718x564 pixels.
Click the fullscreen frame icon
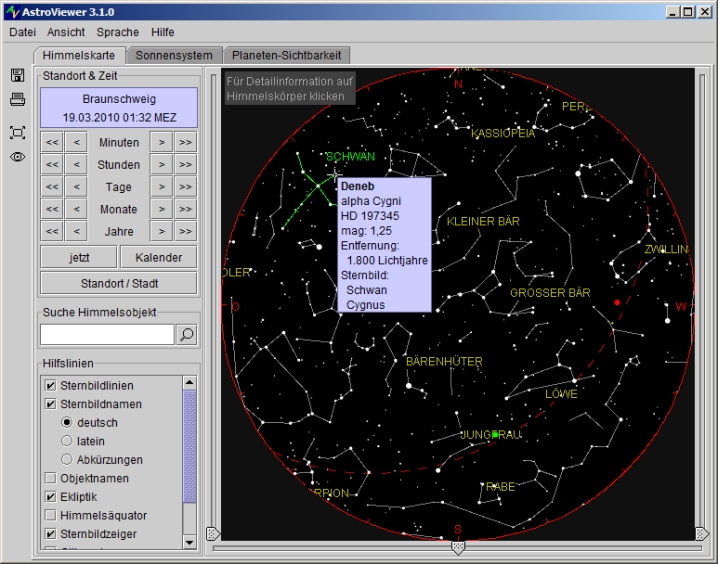click(x=17, y=132)
